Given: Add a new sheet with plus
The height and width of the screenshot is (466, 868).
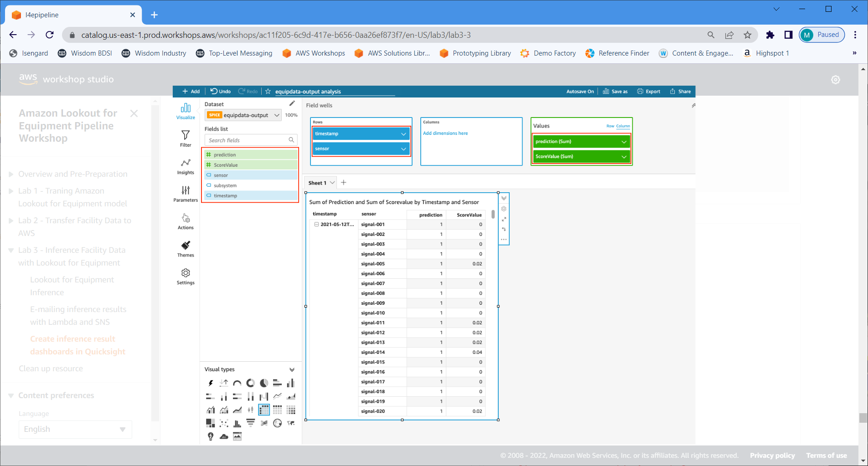Looking at the screenshot, I should [x=344, y=183].
